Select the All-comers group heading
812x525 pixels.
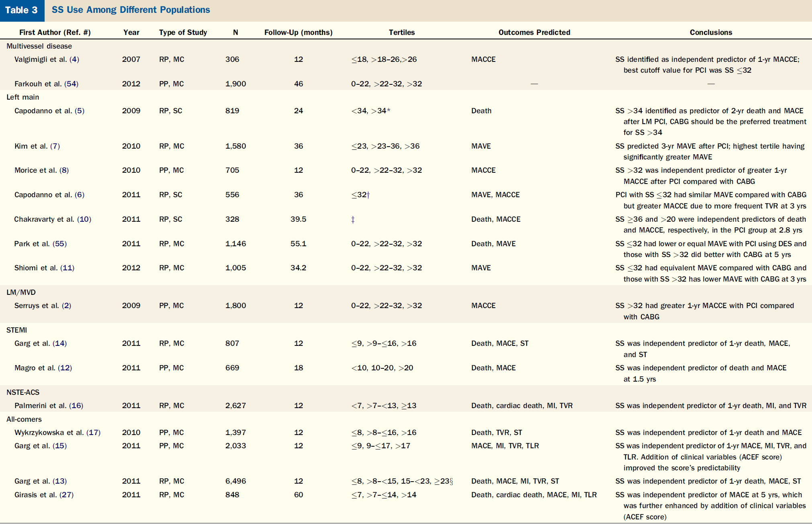(24, 419)
